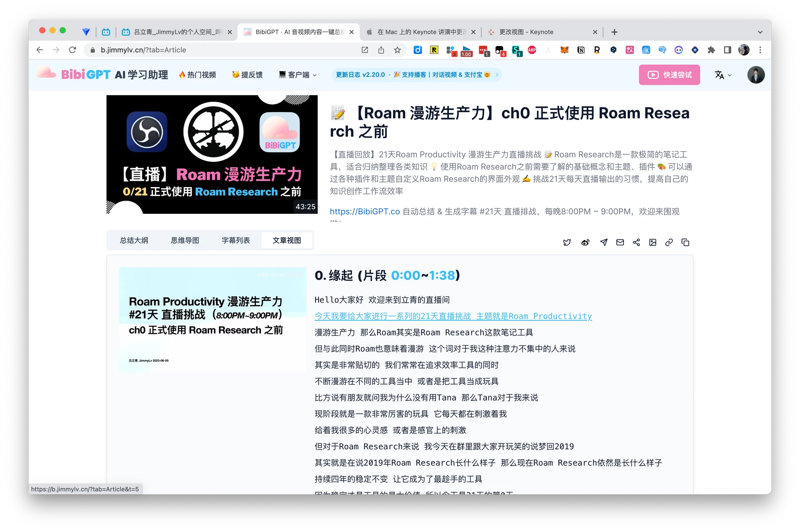Viewport: 800px width, 532px height.
Task: Click the Chrome profile avatar
Action: click(744, 50)
